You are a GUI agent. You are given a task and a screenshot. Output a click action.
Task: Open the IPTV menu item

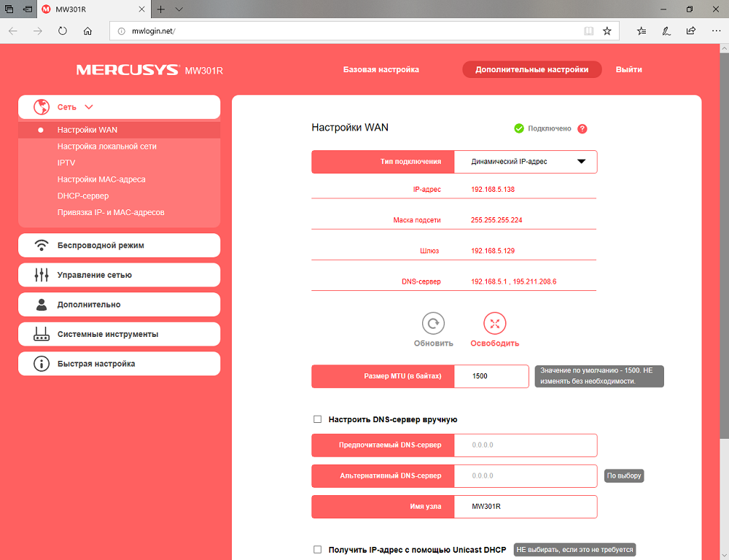pos(66,163)
